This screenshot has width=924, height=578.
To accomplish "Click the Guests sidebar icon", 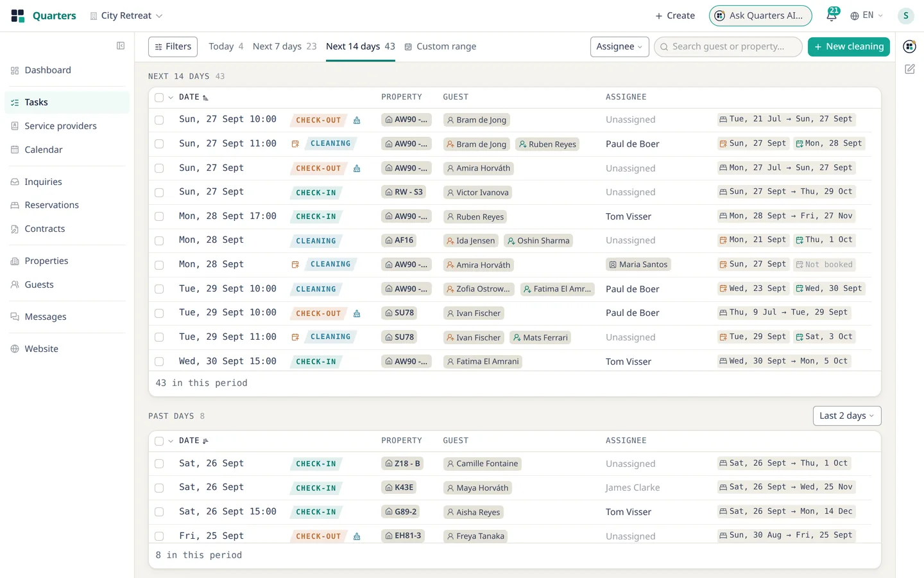I will click(15, 285).
